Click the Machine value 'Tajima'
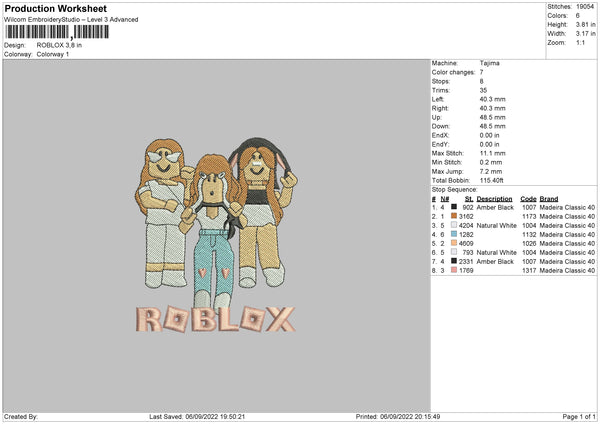The image size is (600, 424). 489,63
